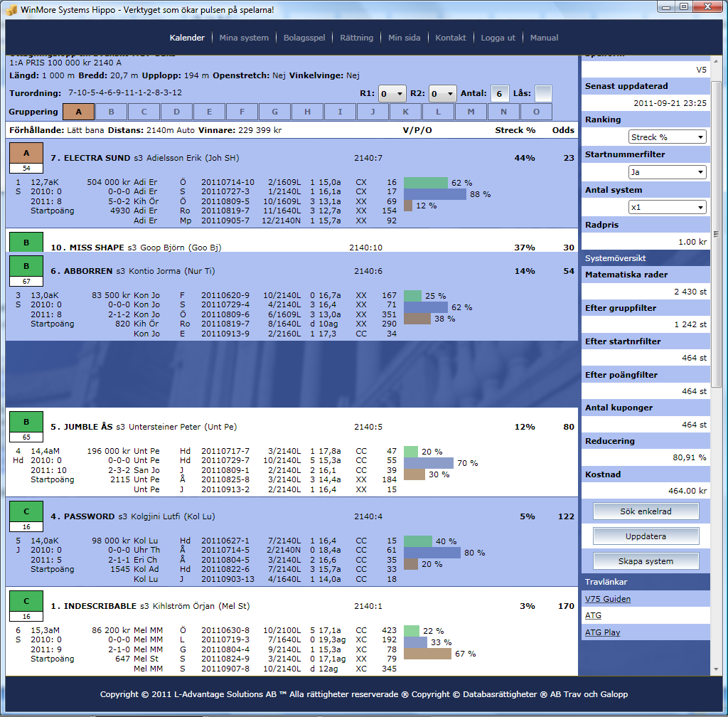Screen dimensions: 728x717
Task: Open the ATG link
Action: click(x=593, y=615)
